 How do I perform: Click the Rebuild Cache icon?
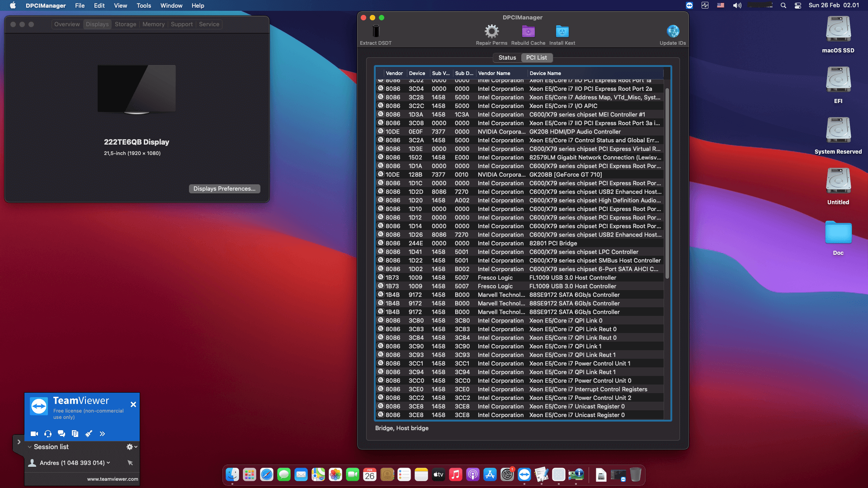pyautogui.click(x=528, y=32)
